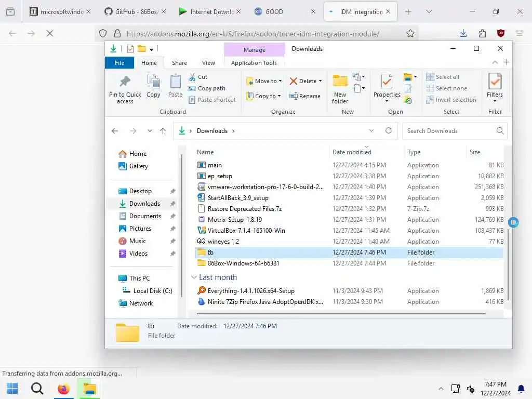Select VirtualBox-7.1.4-165100-Win file
This screenshot has height=399, width=532.
[350, 230]
